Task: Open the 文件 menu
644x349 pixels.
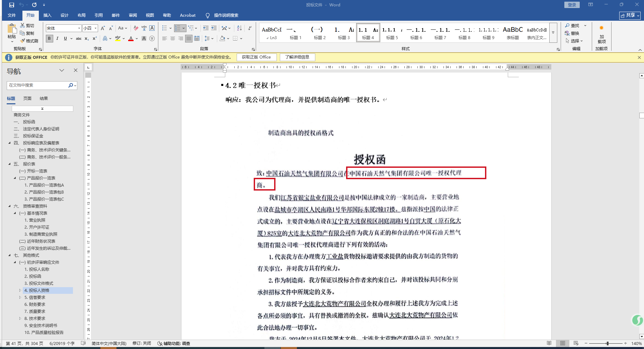Action: [12, 15]
